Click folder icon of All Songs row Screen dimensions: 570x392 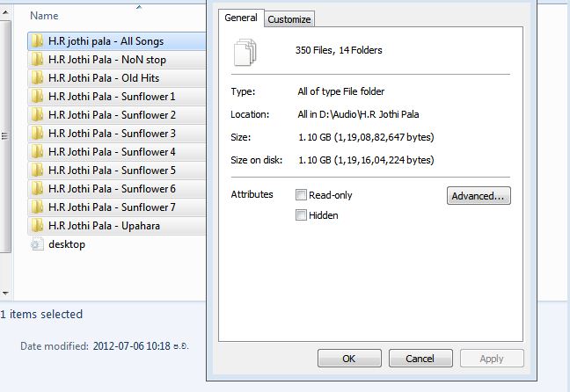pos(37,41)
